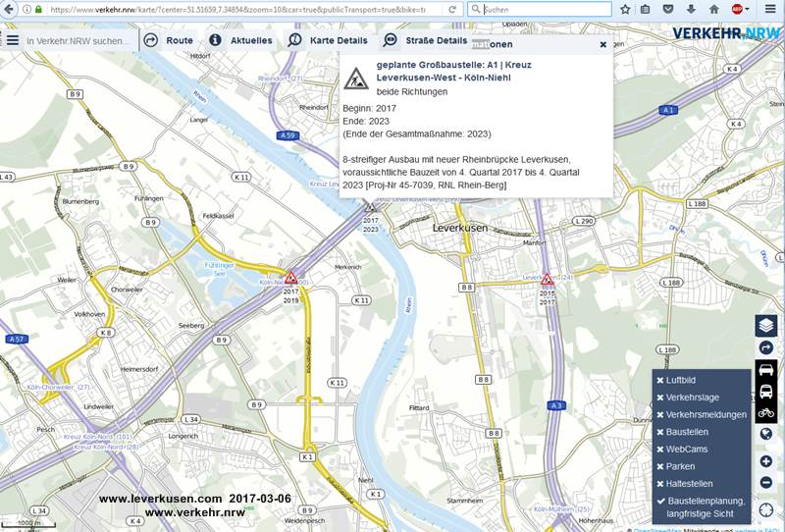Viewport: 785px width, 532px height.
Task: Click the route arrow icon in right toolbar
Action: pyautogui.click(x=766, y=347)
